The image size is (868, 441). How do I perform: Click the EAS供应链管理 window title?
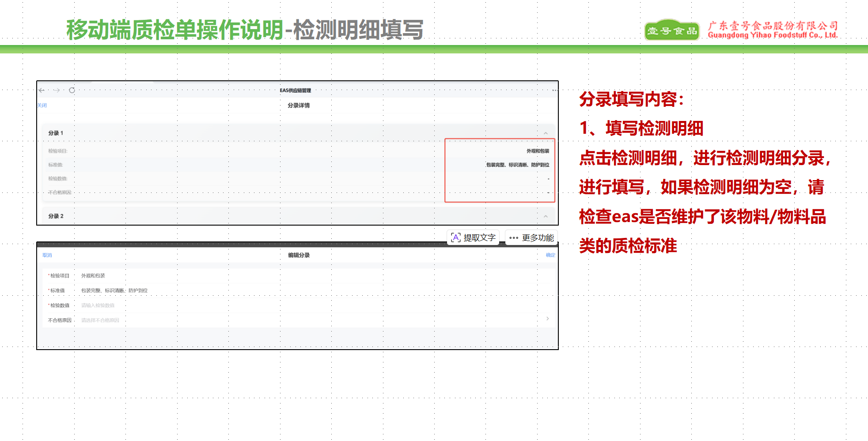point(295,90)
